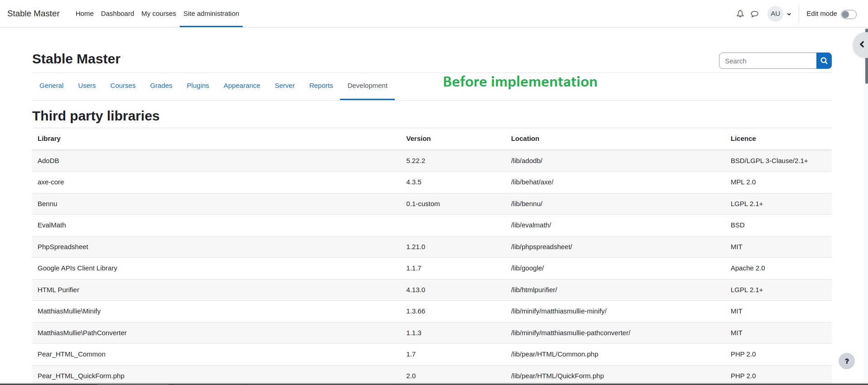The height and width of the screenshot is (385, 868).
Task: Click the MPL 2.0 licence
Action: click(743, 182)
